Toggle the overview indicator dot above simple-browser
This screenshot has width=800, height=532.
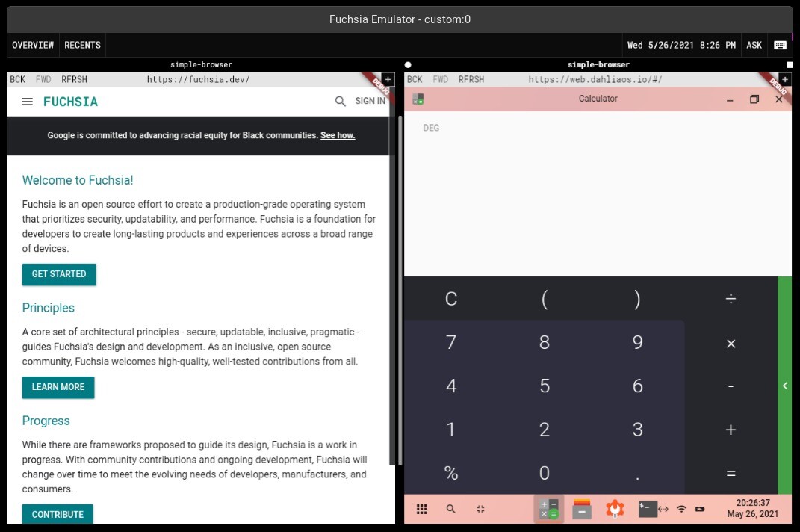tap(408, 64)
